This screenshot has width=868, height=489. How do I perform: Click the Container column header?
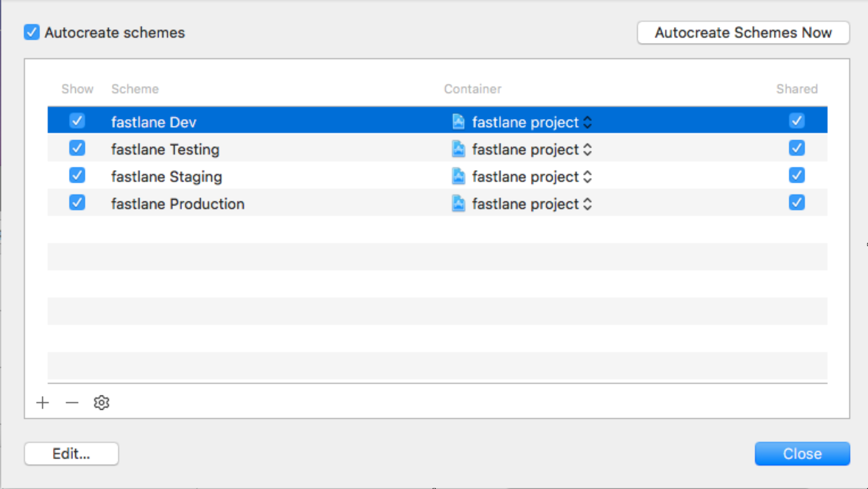point(472,89)
